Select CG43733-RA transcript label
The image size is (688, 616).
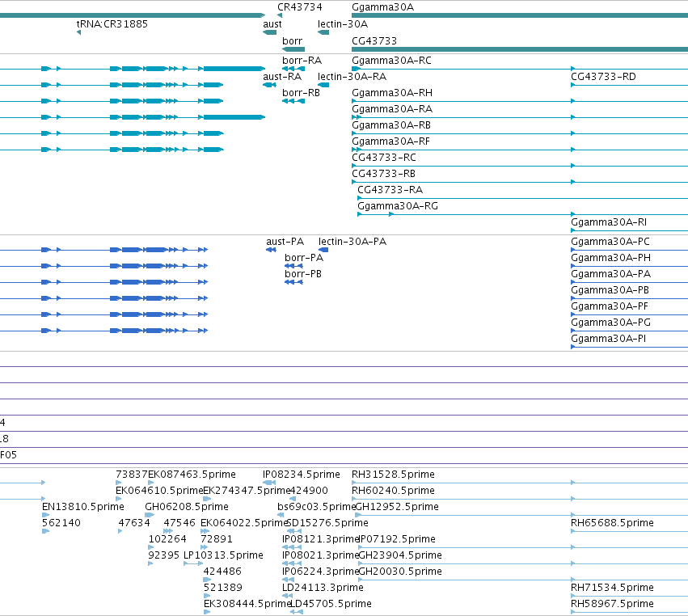(390, 190)
